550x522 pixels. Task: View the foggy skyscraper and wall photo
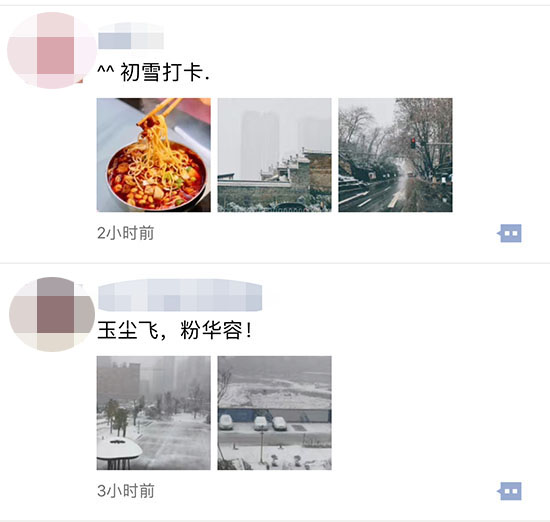pos(274,155)
